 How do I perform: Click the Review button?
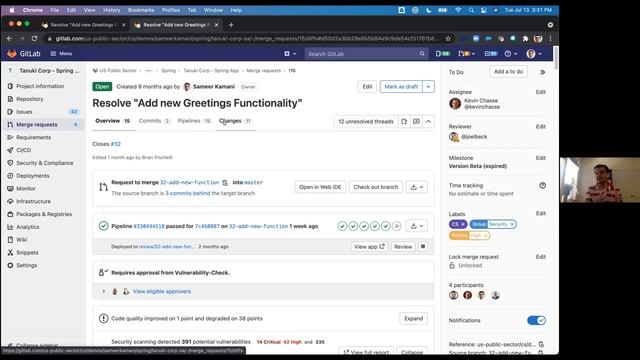click(403, 247)
